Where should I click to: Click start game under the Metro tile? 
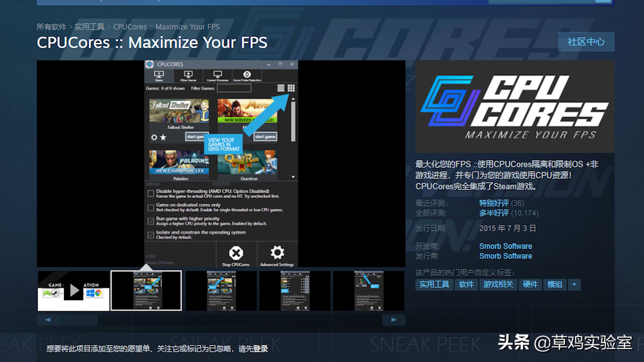(265, 137)
